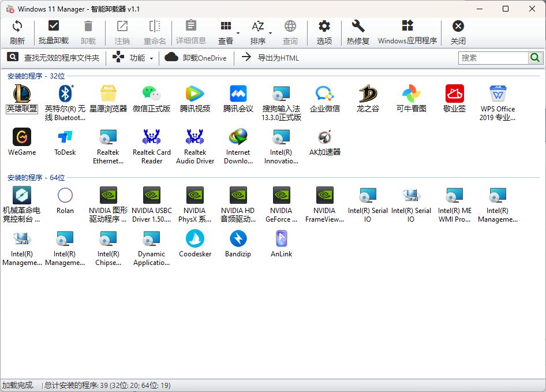Screen dimensions: 546x392
Task: Collapse the 安装的程序 - 64位 group header
Action: click(36, 178)
